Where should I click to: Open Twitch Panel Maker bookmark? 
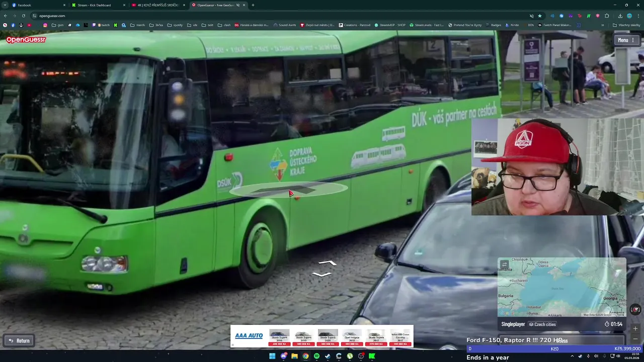(554, 25)
